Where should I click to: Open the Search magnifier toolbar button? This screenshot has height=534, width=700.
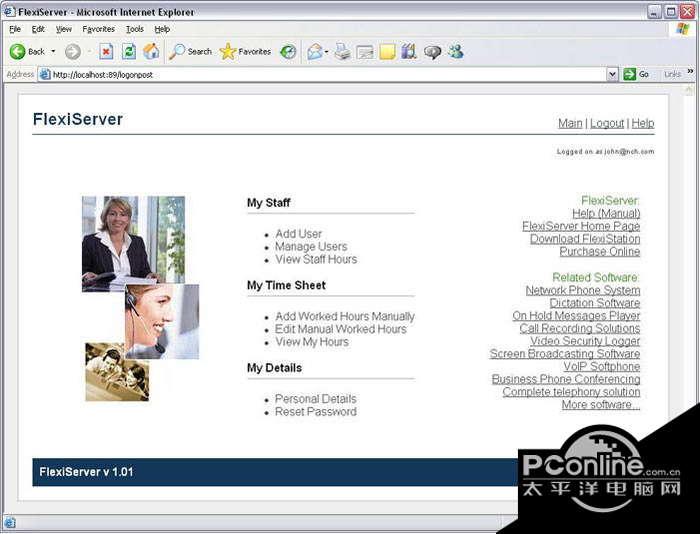point(190,52)
